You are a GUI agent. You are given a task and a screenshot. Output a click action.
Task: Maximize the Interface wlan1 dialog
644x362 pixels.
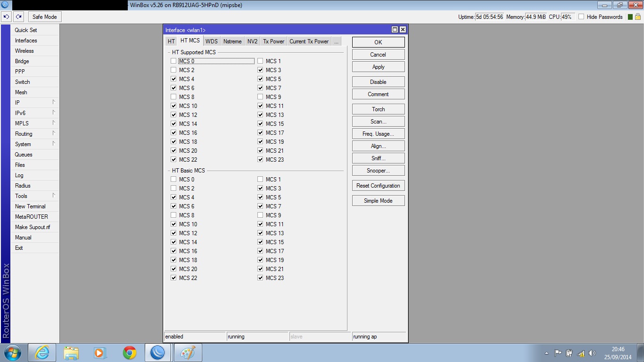395,30
